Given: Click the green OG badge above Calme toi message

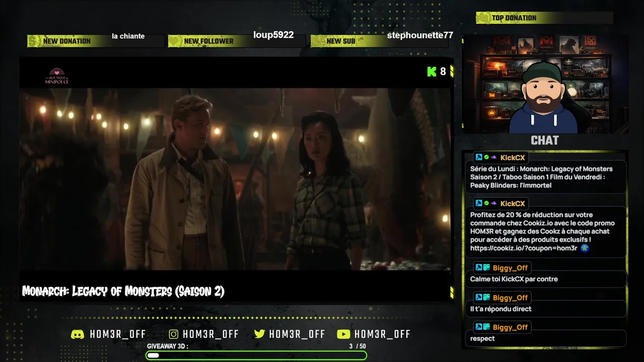Looking at the screenshot, I should (x=487, y=268).
